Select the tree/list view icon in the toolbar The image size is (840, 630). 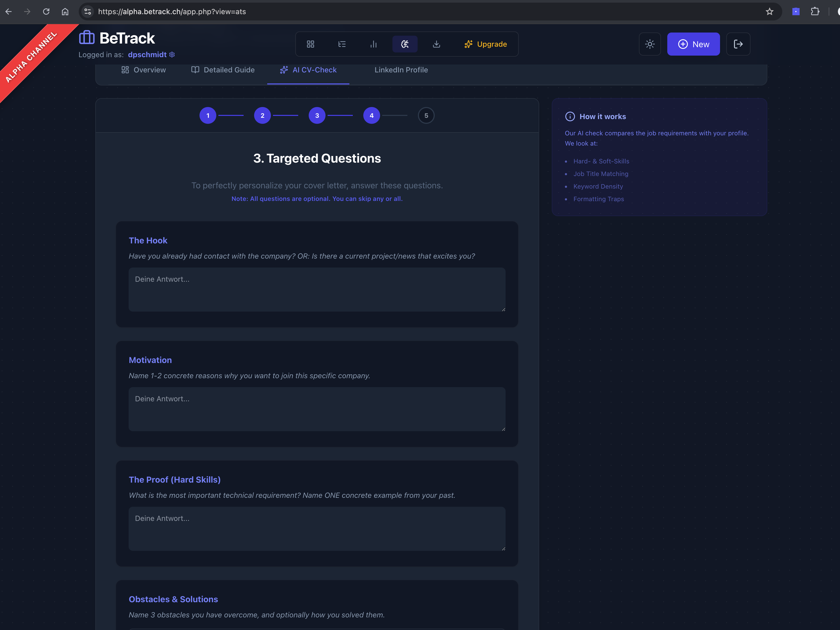(342, 44)
